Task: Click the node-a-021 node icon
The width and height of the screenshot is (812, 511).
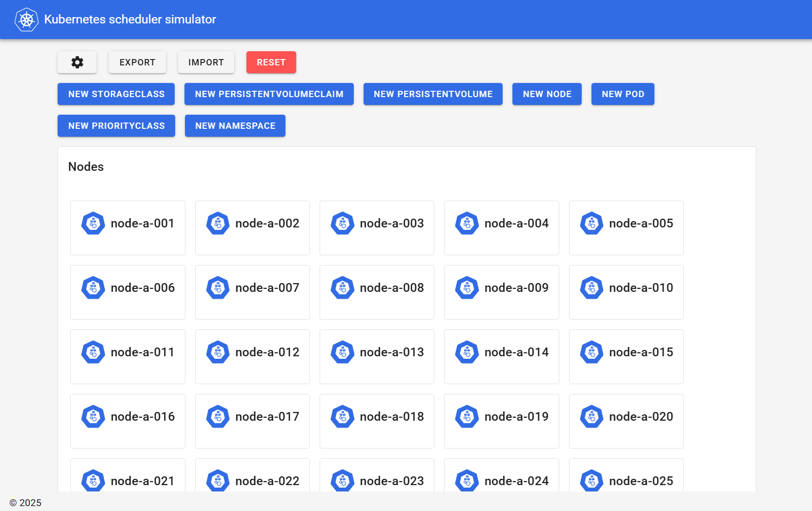Action: tap(93, 480)
